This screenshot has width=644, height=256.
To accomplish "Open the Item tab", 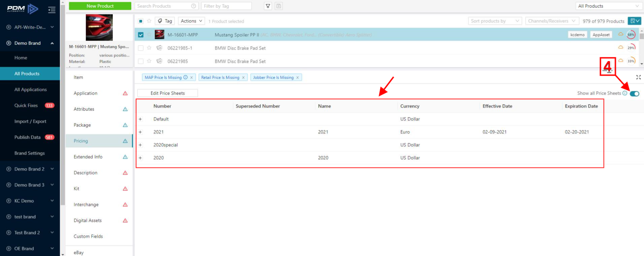I will point(99,77).
